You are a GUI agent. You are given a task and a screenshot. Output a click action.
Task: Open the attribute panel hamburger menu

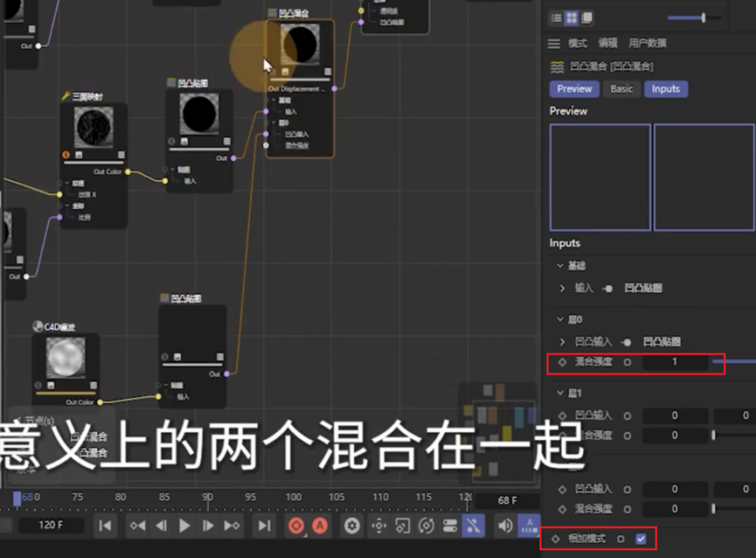point(553,43)
